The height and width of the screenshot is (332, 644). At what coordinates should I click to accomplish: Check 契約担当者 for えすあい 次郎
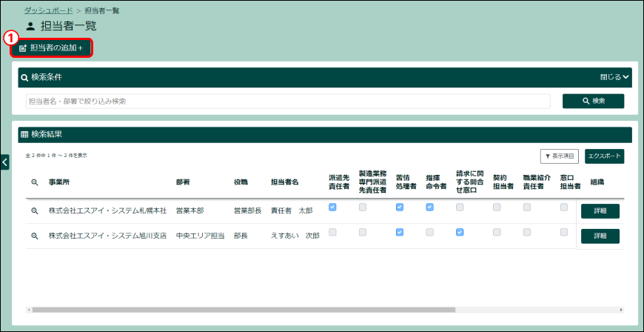click(x=497, y=233)
